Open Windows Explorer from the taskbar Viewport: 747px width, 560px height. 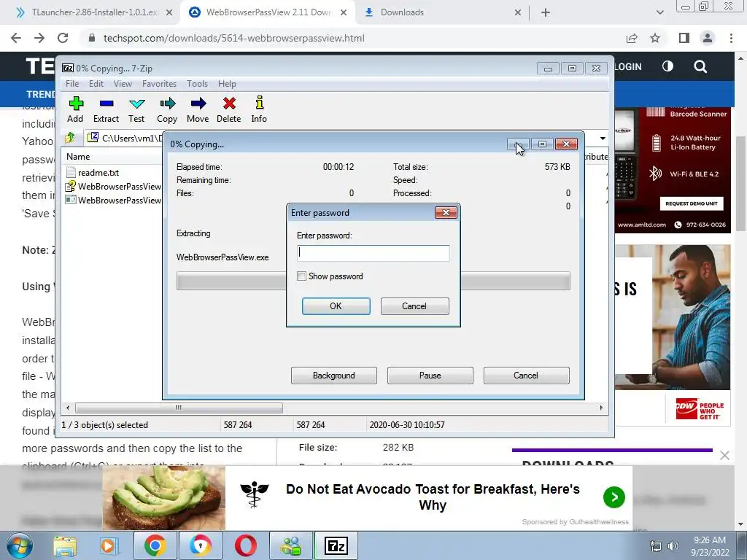click(x=65, y=545)
